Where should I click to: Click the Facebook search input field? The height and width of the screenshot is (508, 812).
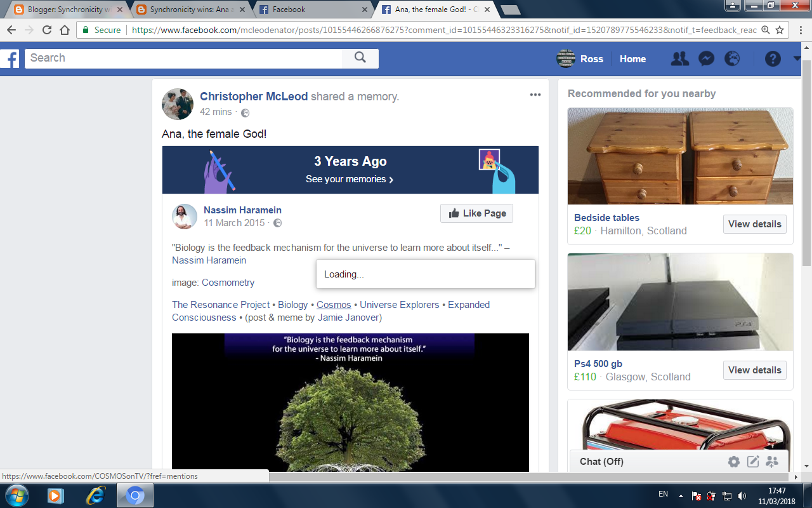point(184,58)
